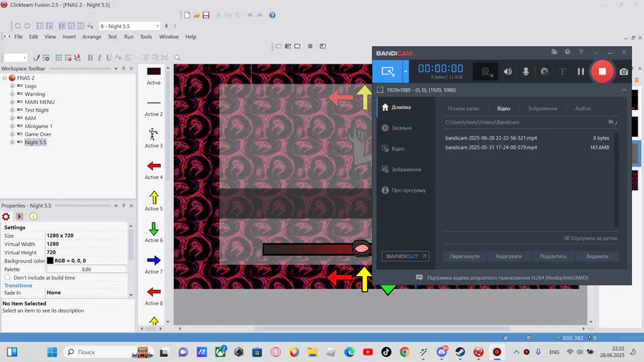Sort recordings with Сортувати за датою
This screenshot has width=644, height=362.
click(590, 238)
